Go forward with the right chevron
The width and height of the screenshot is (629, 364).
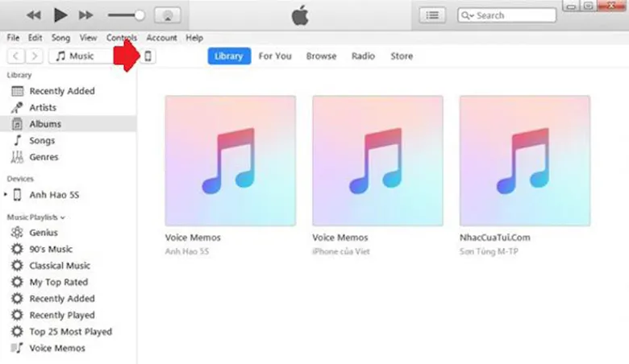point(35,56)
